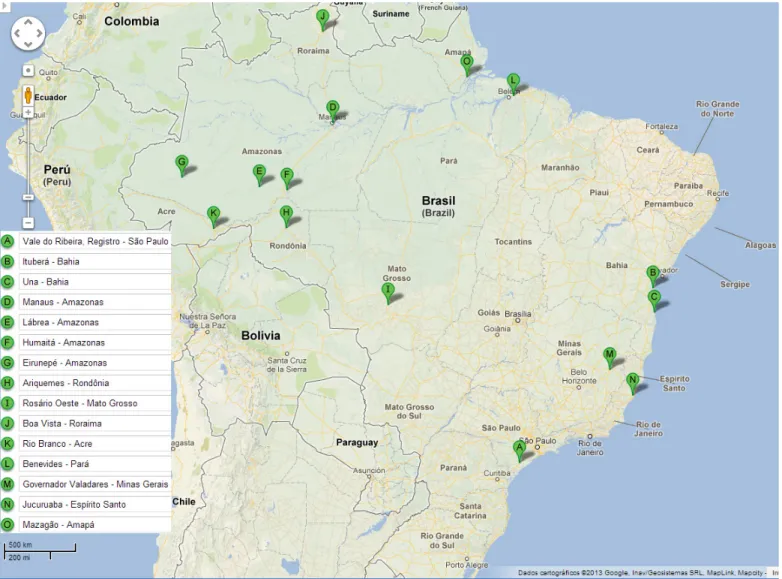
Task: Click the Fortaleza city label
Action: point(661,126)
